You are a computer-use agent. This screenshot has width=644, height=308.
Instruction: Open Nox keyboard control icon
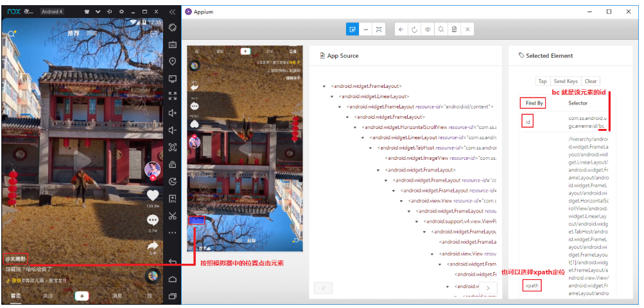173,44
